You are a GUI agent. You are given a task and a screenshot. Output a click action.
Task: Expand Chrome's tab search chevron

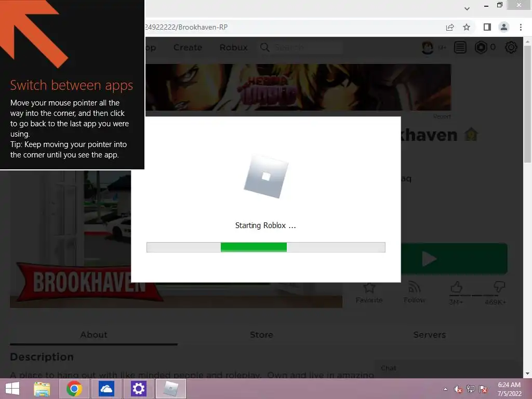click(467, 8)
